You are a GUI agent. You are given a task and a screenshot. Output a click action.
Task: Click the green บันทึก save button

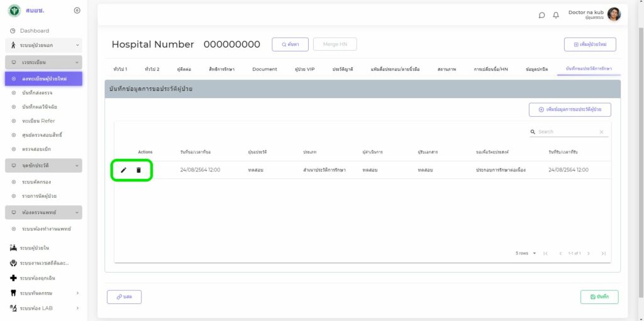(x=599, y=297)
